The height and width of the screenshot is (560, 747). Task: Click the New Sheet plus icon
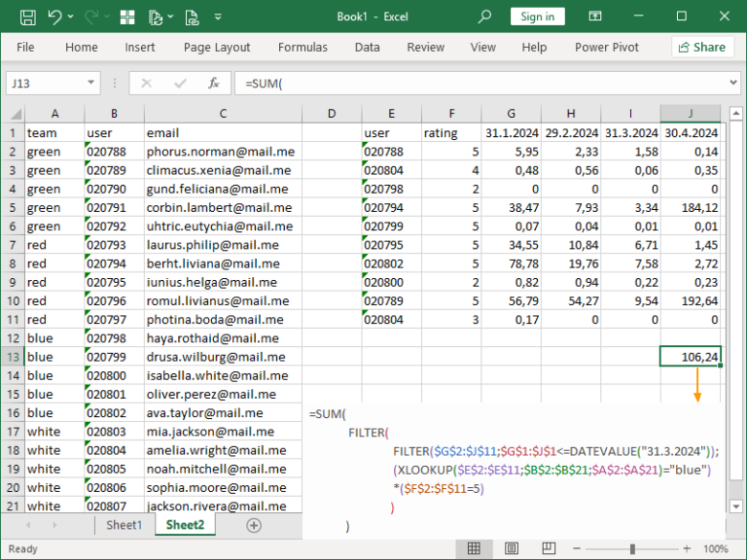[254, 525]
